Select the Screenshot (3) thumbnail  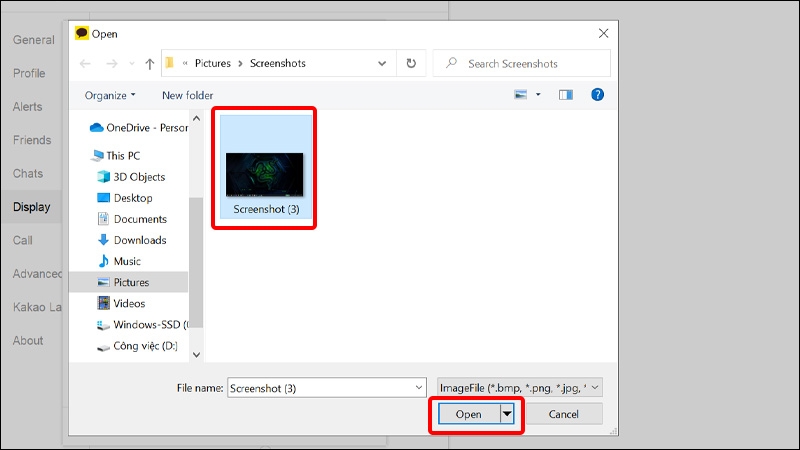tap(265, 167)
